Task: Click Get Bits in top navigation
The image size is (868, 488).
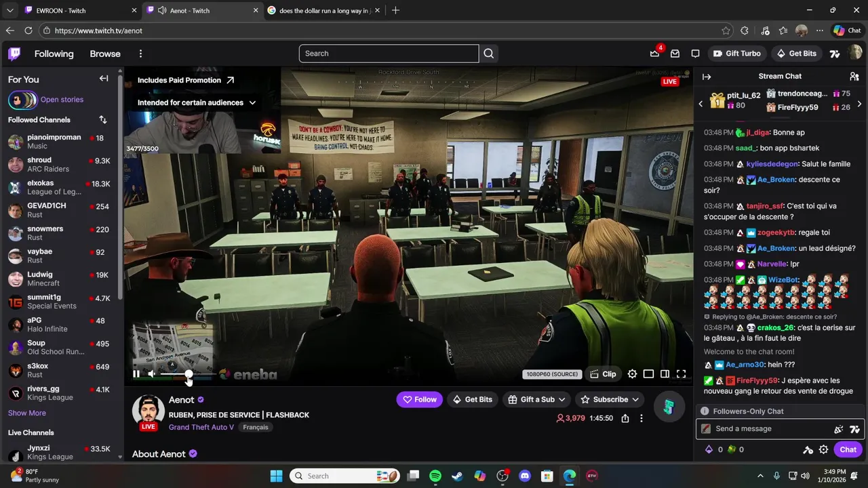Action: [x=797, y=54]
